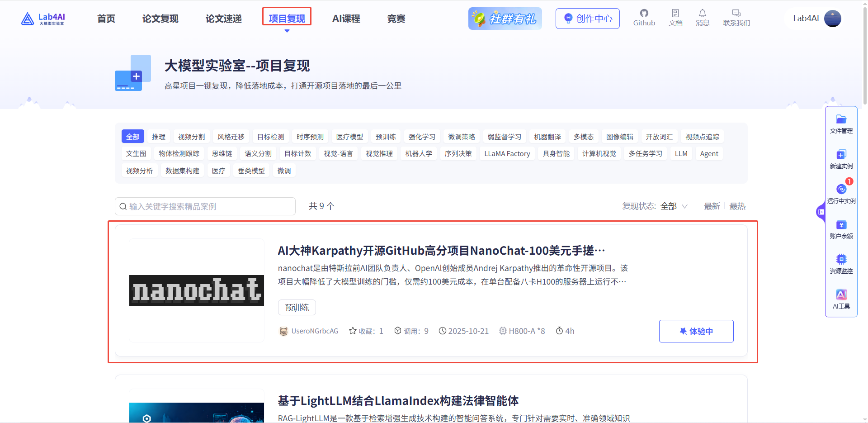
Task: Open 账户余额 in the side panel
Action: coord(841,229)
